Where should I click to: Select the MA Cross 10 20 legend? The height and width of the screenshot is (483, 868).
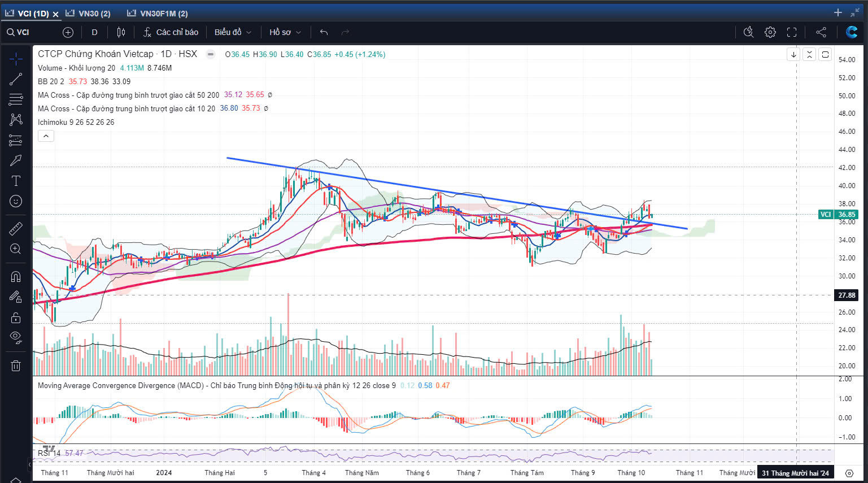tap(126, 108)
